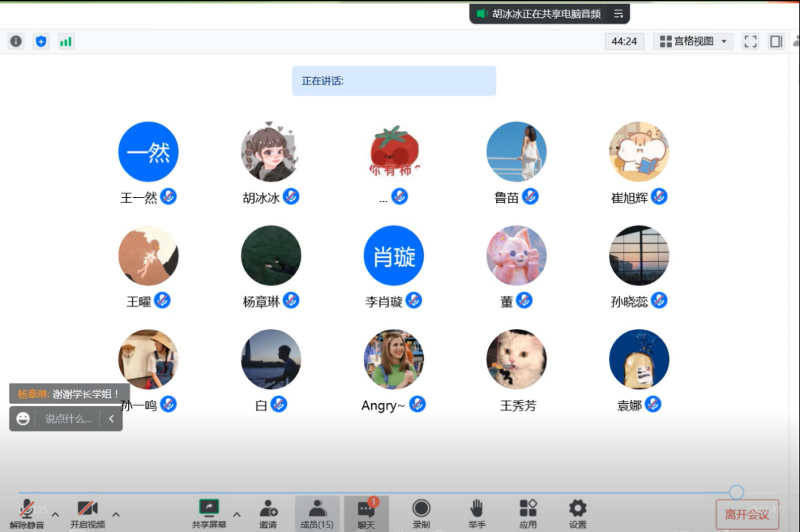
Task: Click the 离开会议 leave meeting button
Action: point(747,514)
